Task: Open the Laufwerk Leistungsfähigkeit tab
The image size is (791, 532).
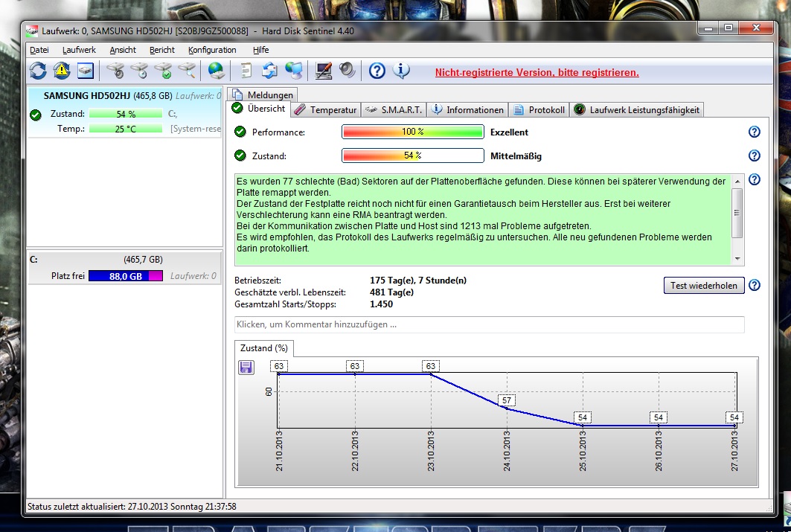Action: 637,109
